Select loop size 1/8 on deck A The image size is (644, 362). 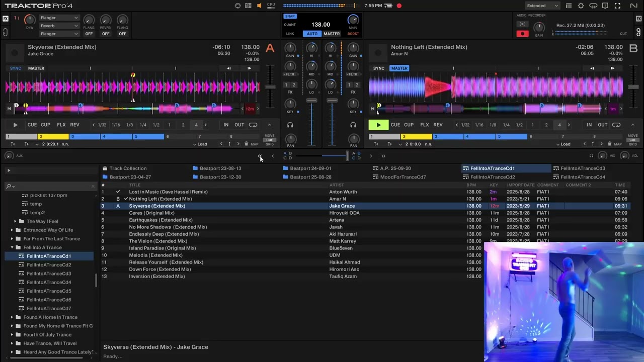point(129,125)
